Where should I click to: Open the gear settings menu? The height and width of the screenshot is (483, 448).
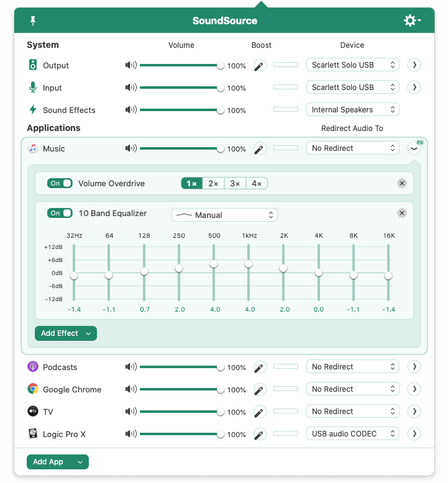point(411,20)
